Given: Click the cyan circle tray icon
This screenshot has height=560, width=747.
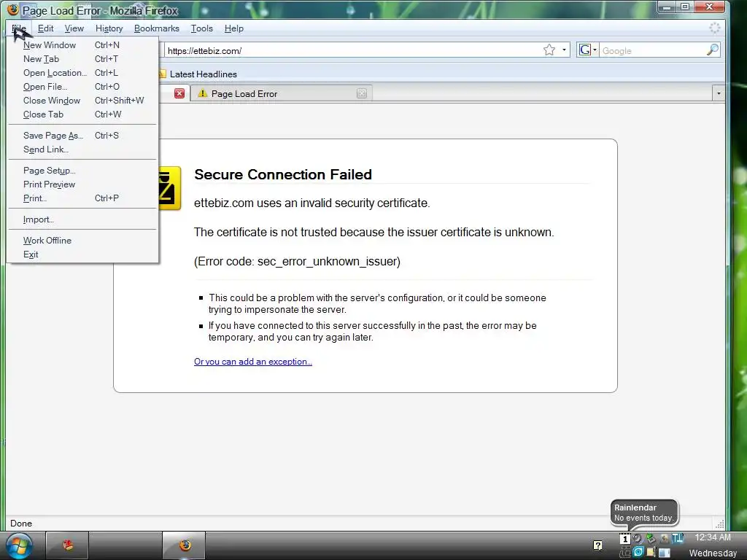Looking at the screenshot, I should [x=638, y=552].
